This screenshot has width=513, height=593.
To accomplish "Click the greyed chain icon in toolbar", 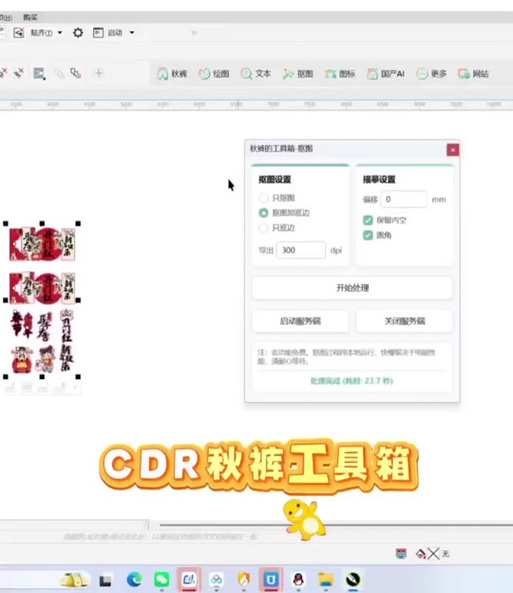I will (x=59, y=73).
